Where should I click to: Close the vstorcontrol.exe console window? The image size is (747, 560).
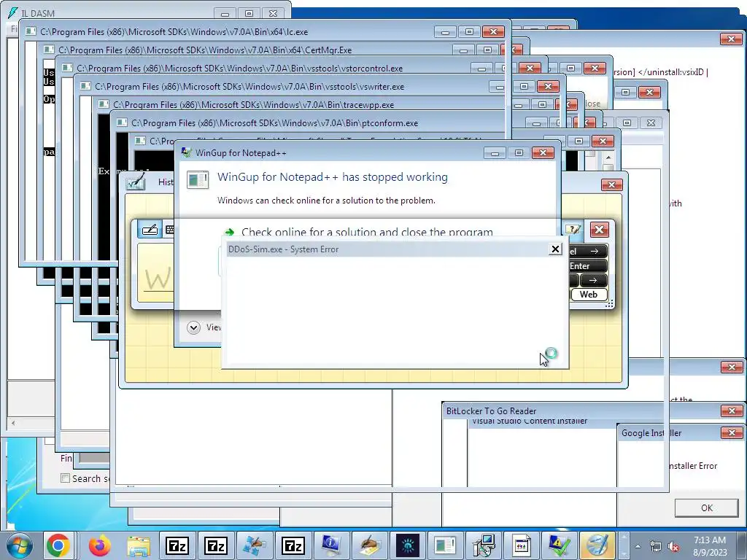[x=530, y=68]
